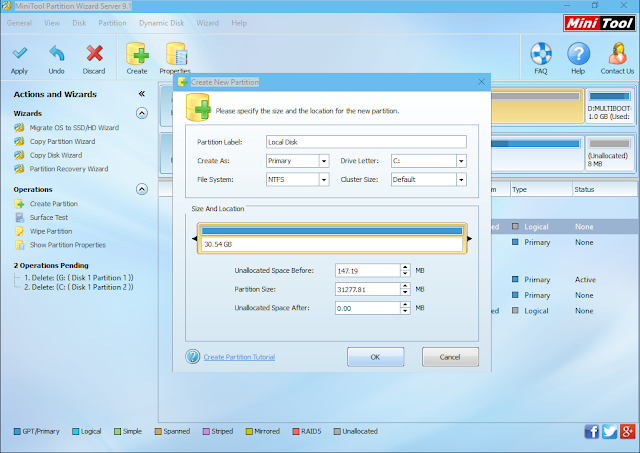
Task: Click the Unallocated Space After field
Action: [x=367, y=308]
